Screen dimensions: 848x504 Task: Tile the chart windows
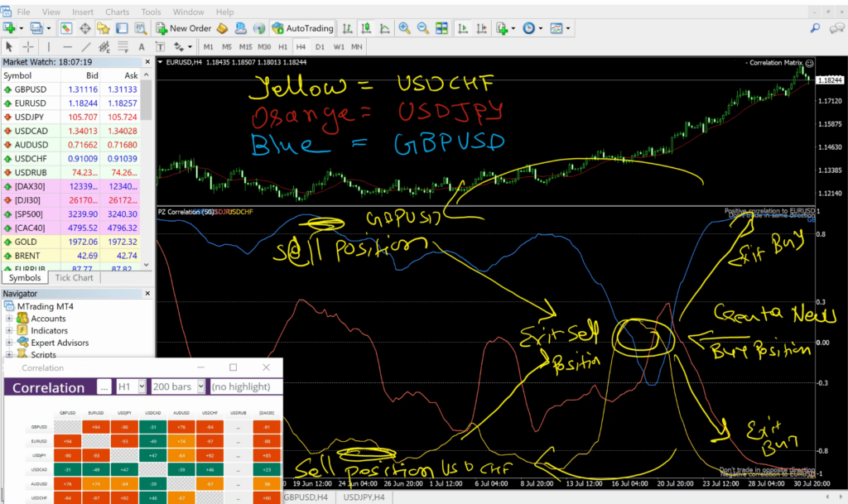point(440,27)
